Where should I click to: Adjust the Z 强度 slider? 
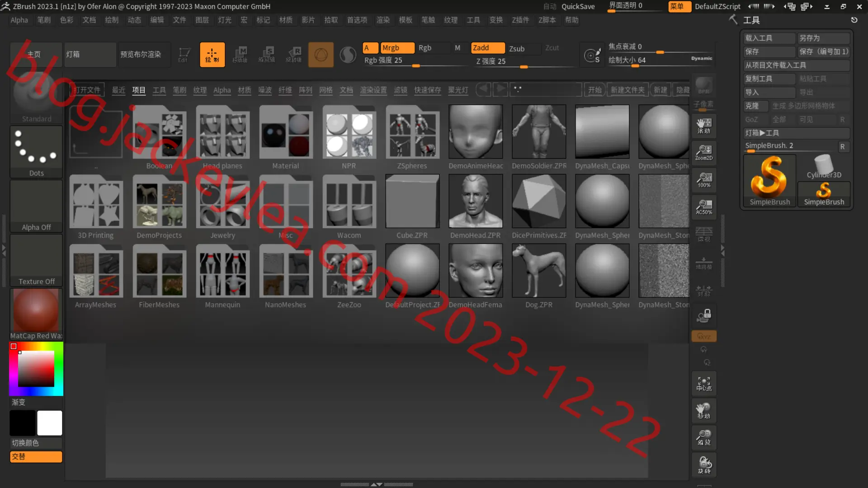coord(524,61)
